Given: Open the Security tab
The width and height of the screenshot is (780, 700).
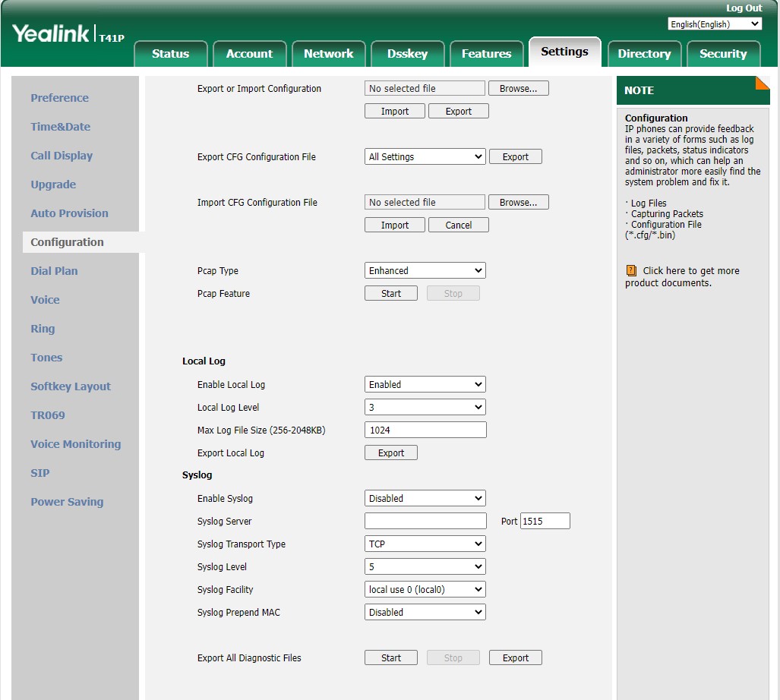Looking at the screenshot, I should (x=722, y=54).
